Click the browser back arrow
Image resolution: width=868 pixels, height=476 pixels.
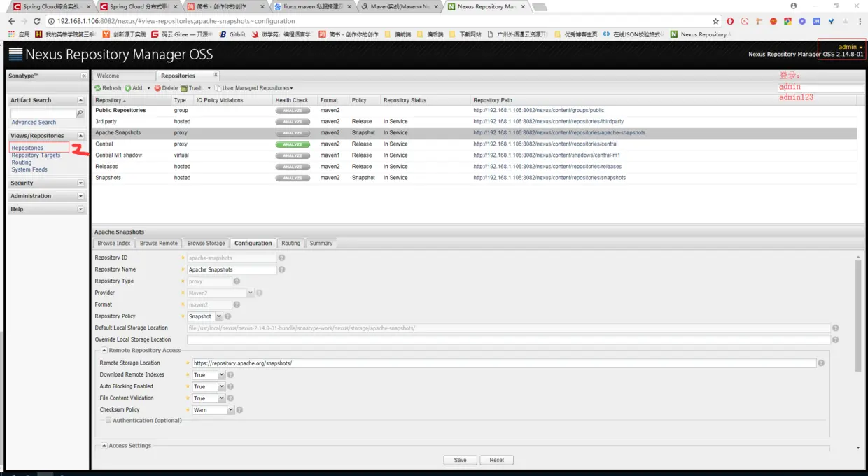pyautogui.click(x=11, y=21)
